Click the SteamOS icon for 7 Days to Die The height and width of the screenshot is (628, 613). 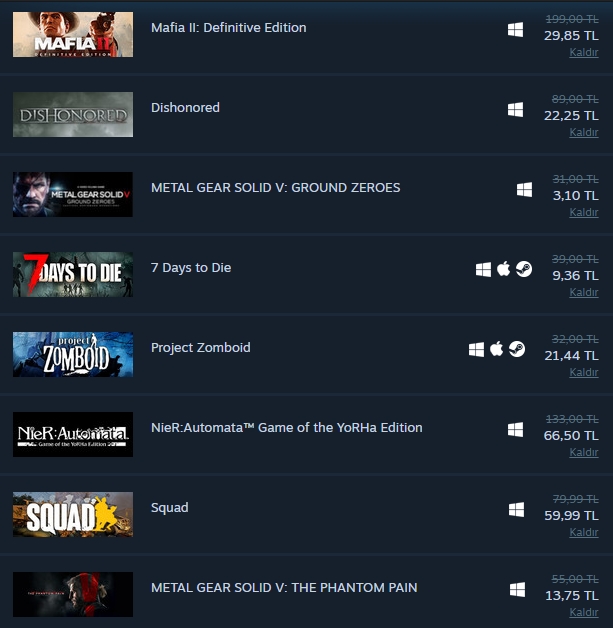[524, 269]
